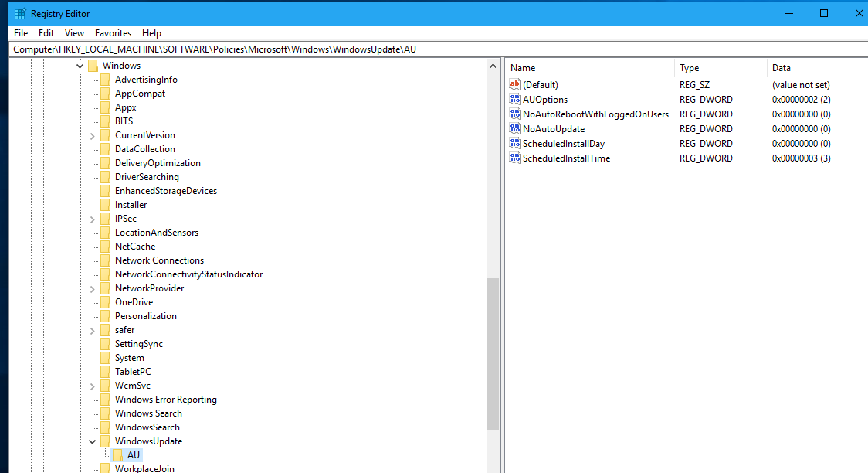
Task: Click the Registry Editor title bar icon
Action: tap(19, 13)
